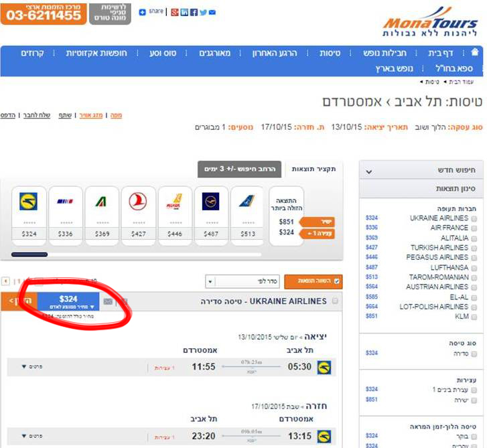Expand פרטים for the 13:15 return flight
The width and height of the screenshot is (487, 448).
coord(32,436)
